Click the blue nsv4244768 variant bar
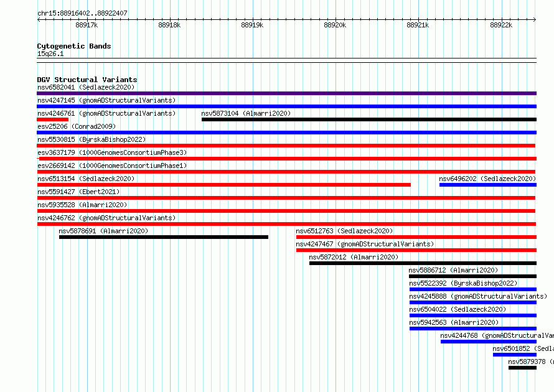Viewport: 554px width, 392px height. [x=489, y=342]
